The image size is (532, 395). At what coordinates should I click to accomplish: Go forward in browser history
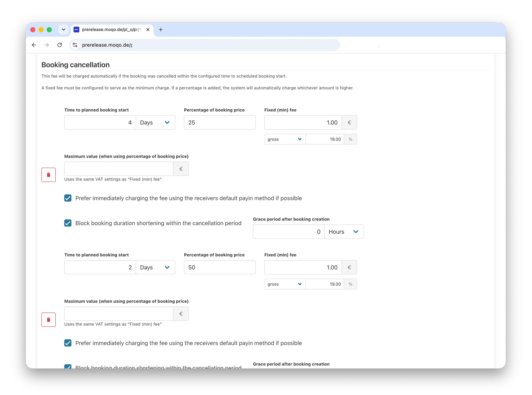point(47,45)
